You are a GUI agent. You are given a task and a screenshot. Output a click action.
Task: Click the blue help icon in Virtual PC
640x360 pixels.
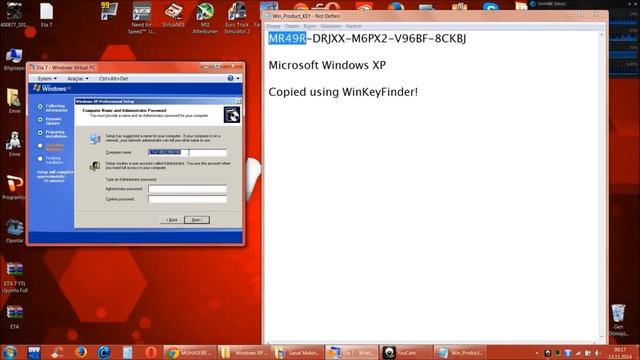pos(230,78)
